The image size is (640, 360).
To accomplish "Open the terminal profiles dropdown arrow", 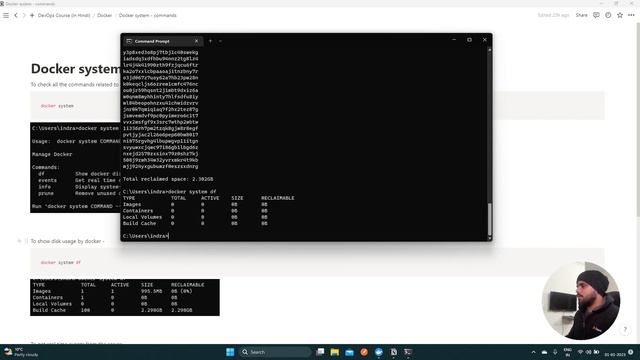I will (x=220, y=41).
